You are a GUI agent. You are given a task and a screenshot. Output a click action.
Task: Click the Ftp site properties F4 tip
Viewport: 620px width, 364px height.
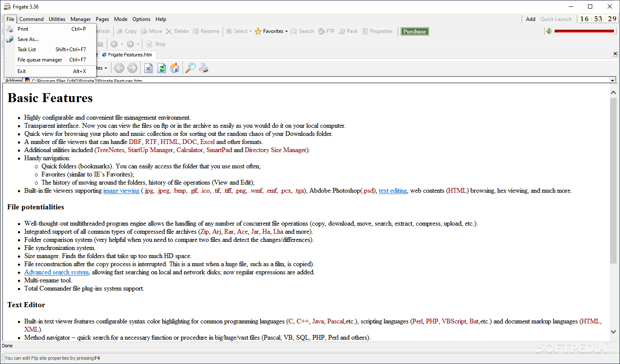tap(53, 358)
